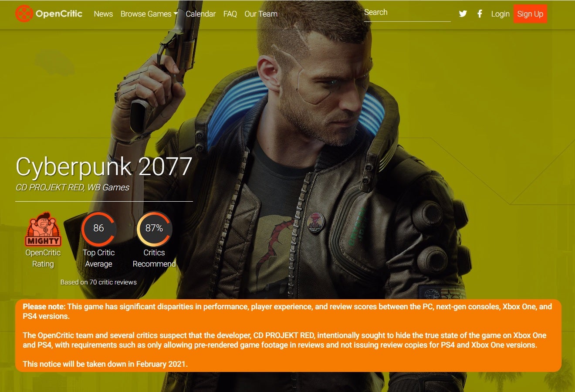Expand the Browse Games dropdown
Viewport: 575px width, 392px height.
[x=149, y=14]
